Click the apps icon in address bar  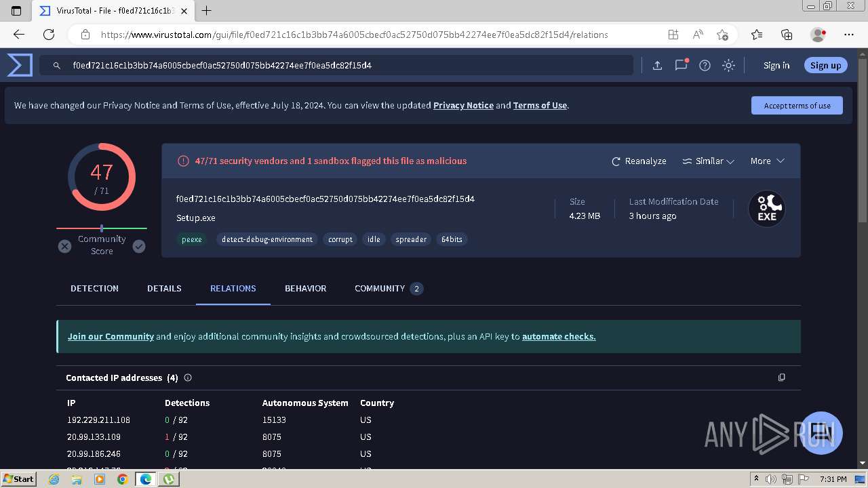[673, 35]
